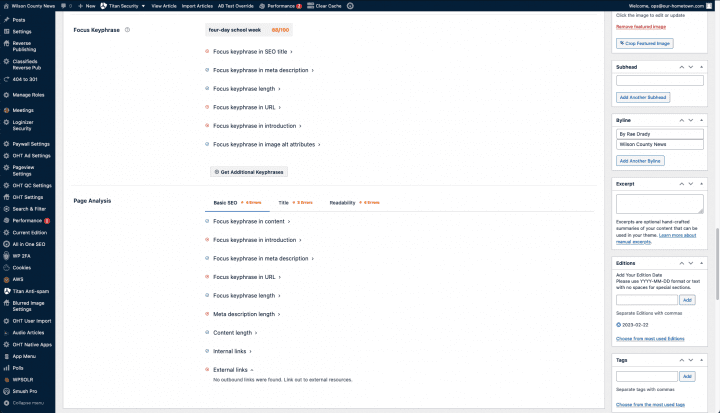Expand Focus keyphrase in content

[x=251, y=221]
